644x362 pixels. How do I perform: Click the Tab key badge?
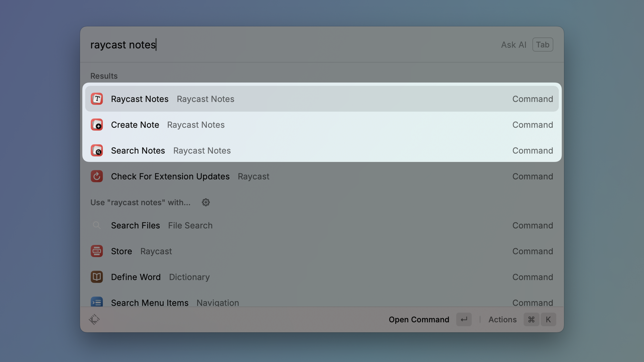543,45
